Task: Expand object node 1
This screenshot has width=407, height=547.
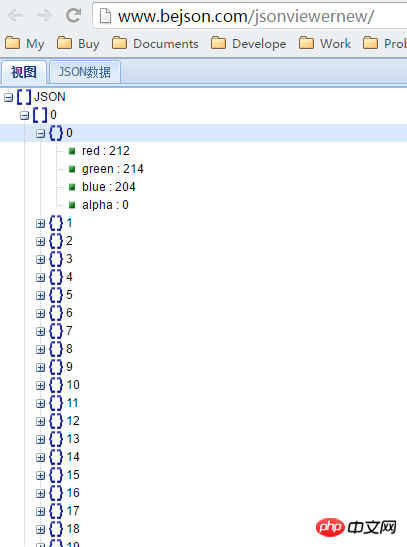Action: (x=40, y=223)
